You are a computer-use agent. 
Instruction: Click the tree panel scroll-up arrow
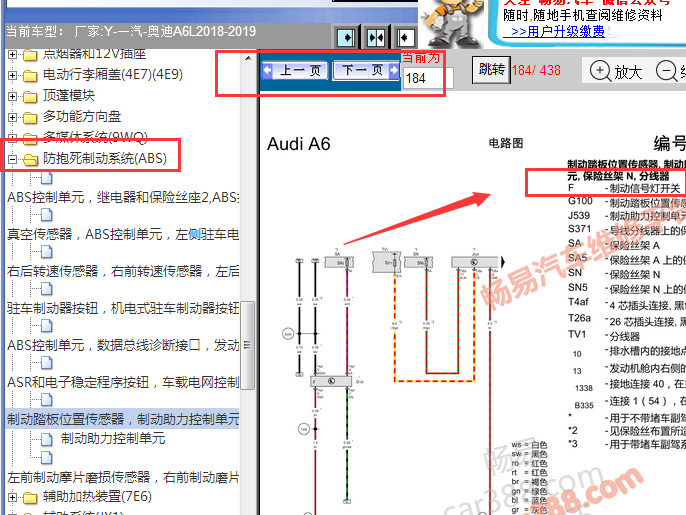click(x=248, y=58)
